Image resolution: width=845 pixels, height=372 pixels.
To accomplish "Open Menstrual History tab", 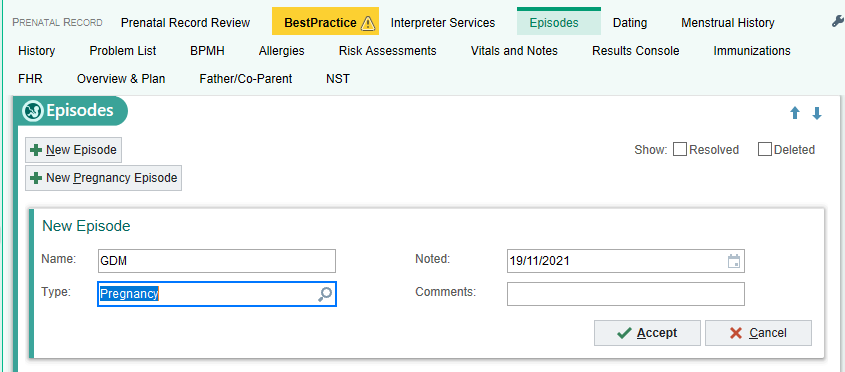I will pyautogui.click(x=728, y=23).
